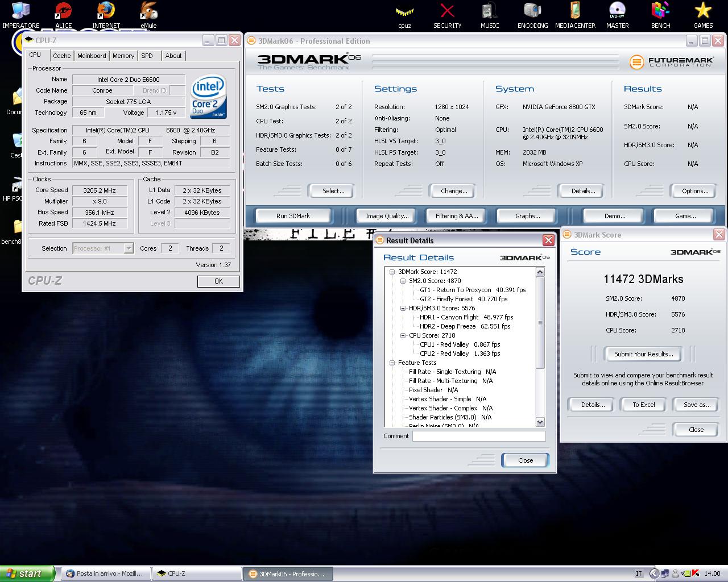Viewport: 728px width, 582px height.
Task: Collapse the CPU Score tree node
Action: (403, 335)
